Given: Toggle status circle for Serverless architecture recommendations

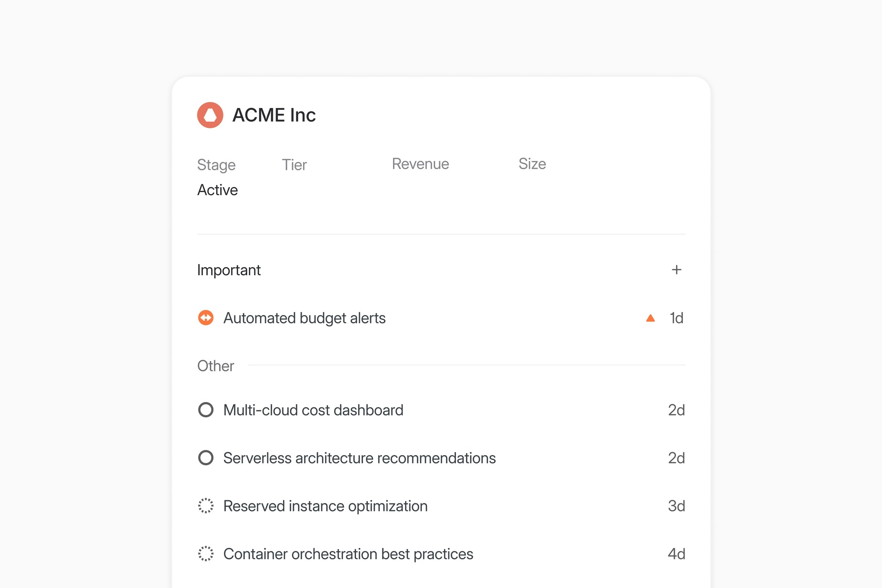Looking at the screenshot, I should 206,458.
